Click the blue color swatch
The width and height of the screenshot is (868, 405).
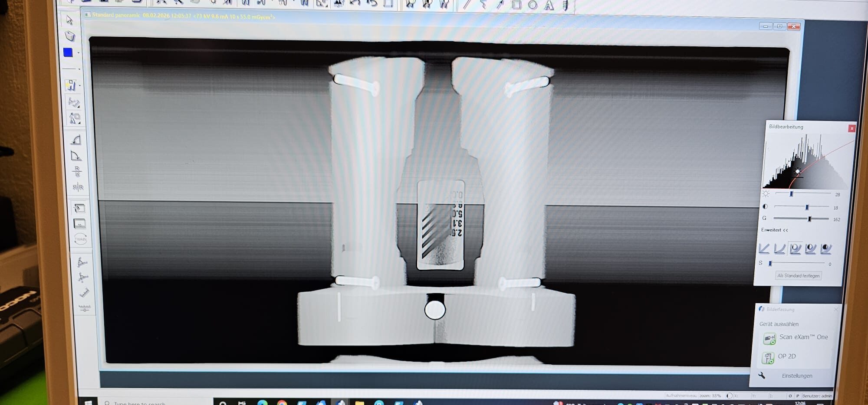(x=68, y=52)
